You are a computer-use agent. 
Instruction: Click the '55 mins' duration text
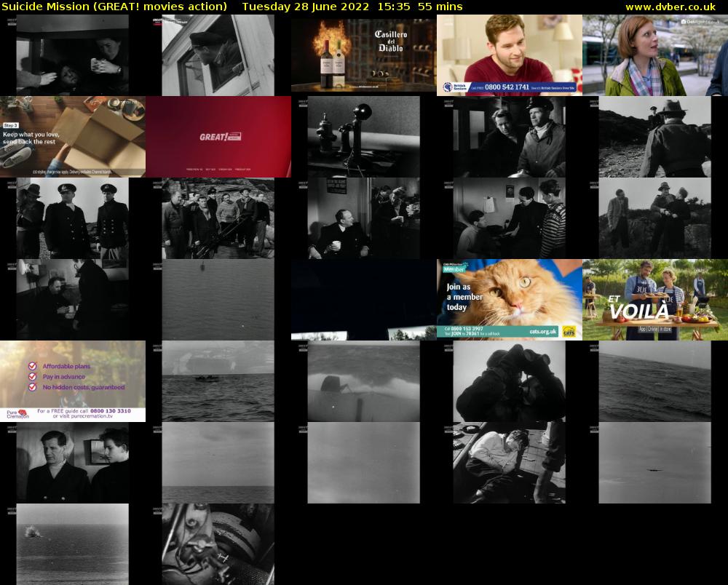tap(440, 7)
